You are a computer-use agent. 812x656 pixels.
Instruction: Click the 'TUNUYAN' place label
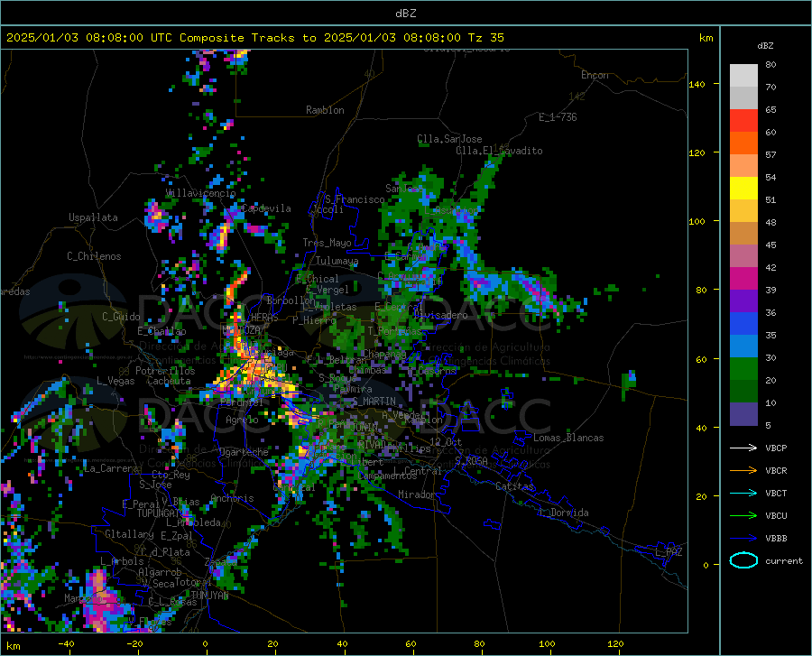click(209, 596)
